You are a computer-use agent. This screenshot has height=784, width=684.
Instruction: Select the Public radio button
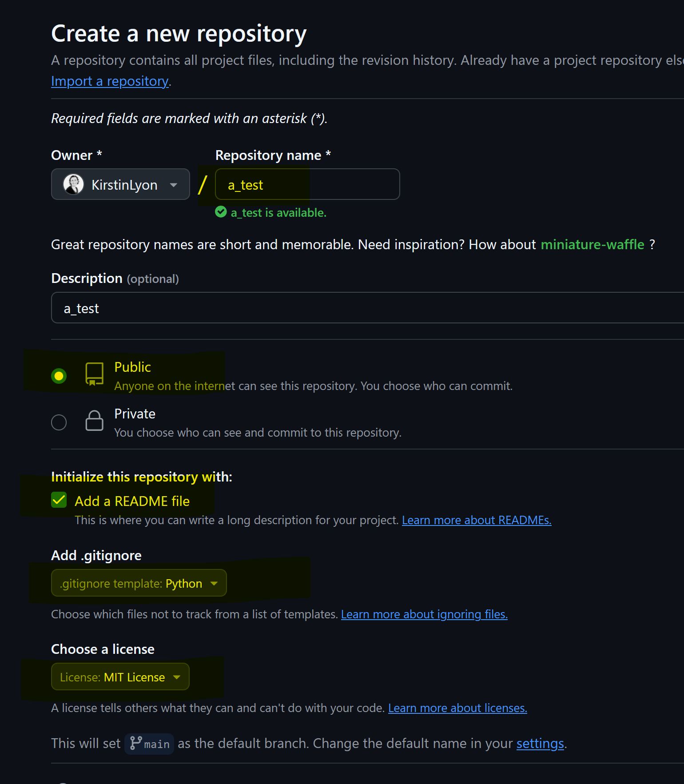59,376
